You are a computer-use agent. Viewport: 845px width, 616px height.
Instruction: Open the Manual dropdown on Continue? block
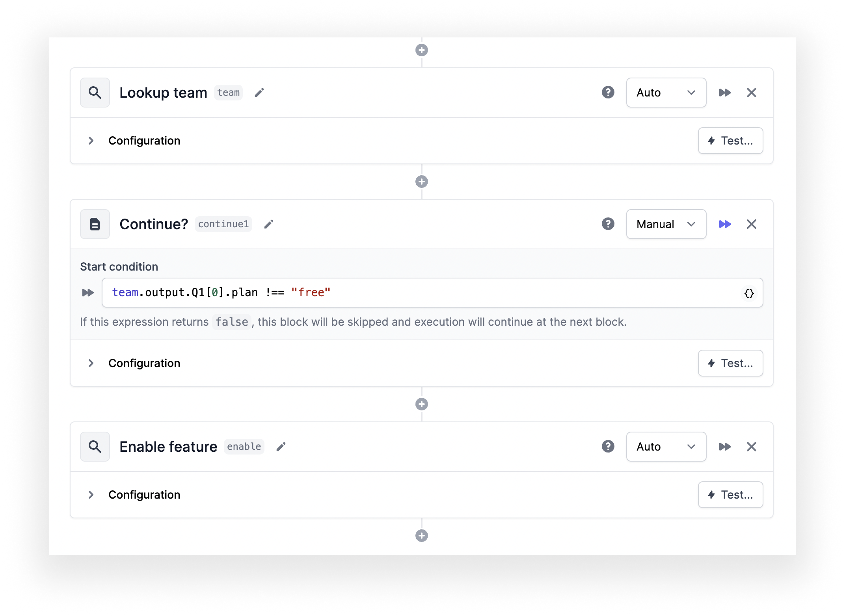(666, 224)
